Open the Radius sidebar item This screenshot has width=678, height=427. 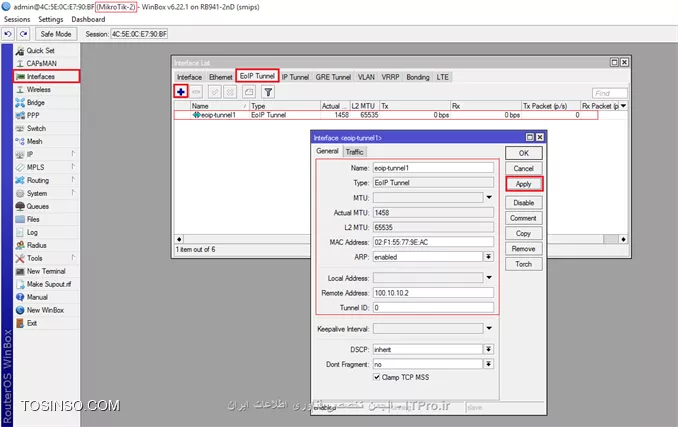36,245
